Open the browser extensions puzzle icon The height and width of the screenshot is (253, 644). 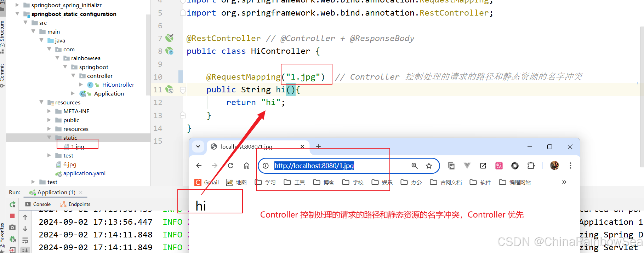pyautogui.click(x=531, y=166)
